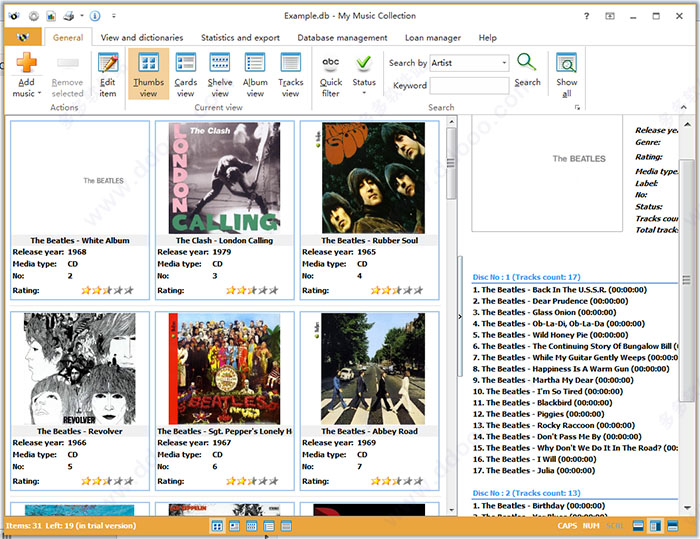Toggle first layout icon at status bar right
This screenshot has height=539, width=700.
tap(638, 526)
